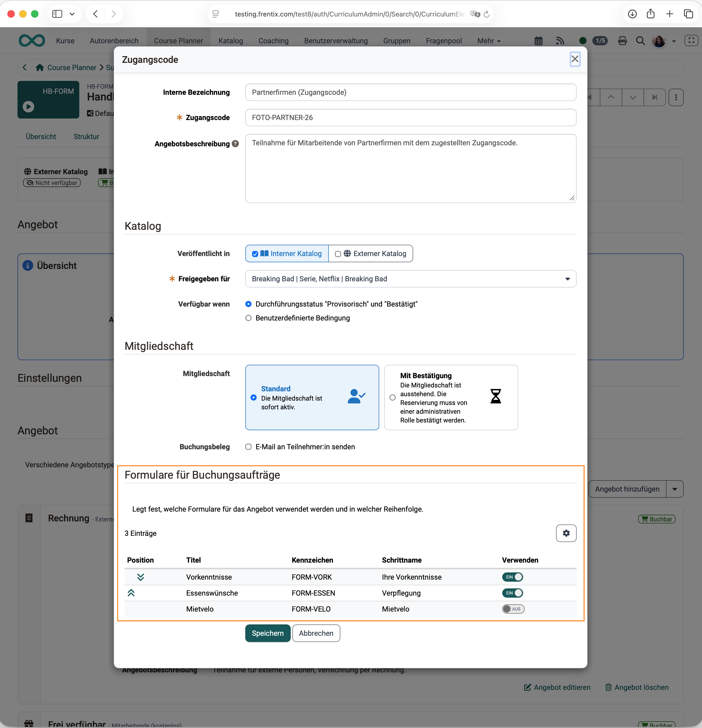Click into the Zugangscode input field

(x=411, y=118)
